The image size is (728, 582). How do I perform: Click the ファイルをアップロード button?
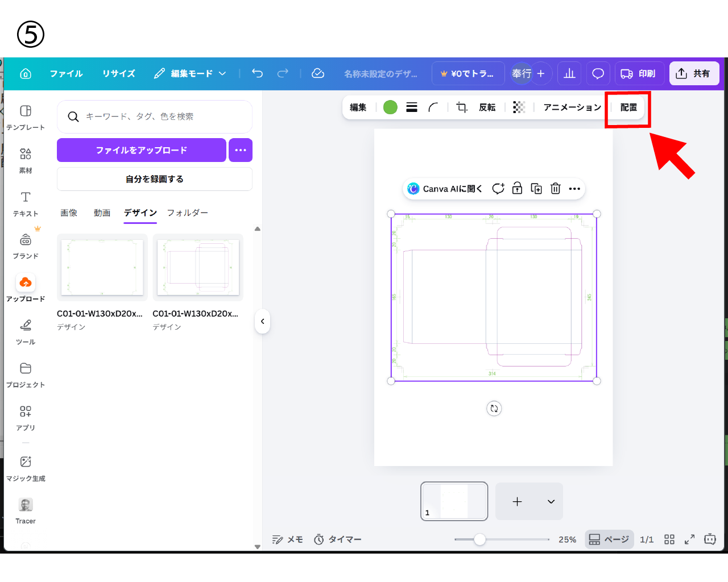tap(141, 150)
